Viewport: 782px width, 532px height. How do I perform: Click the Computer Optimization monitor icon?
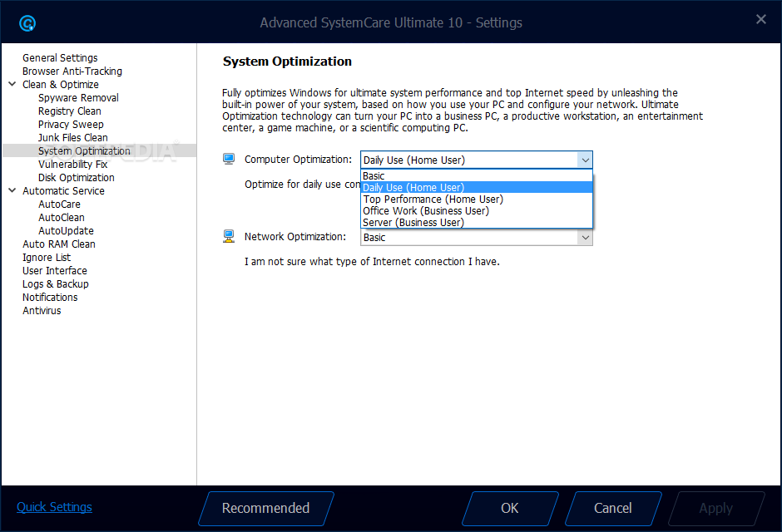[x=229, y=160]
